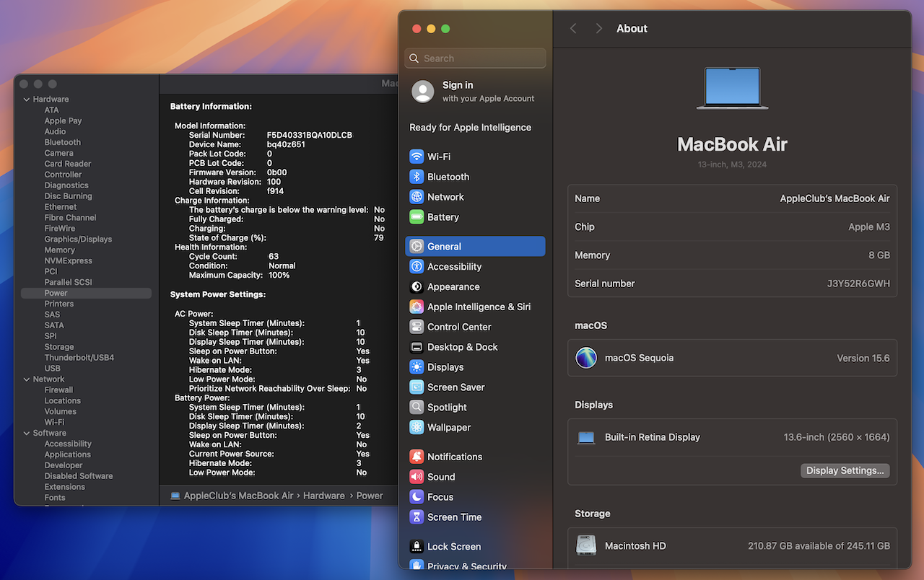The width and height of the screenshot is (924, 580).
Task: Open Sound speaker icon
Action: point(417,477)
